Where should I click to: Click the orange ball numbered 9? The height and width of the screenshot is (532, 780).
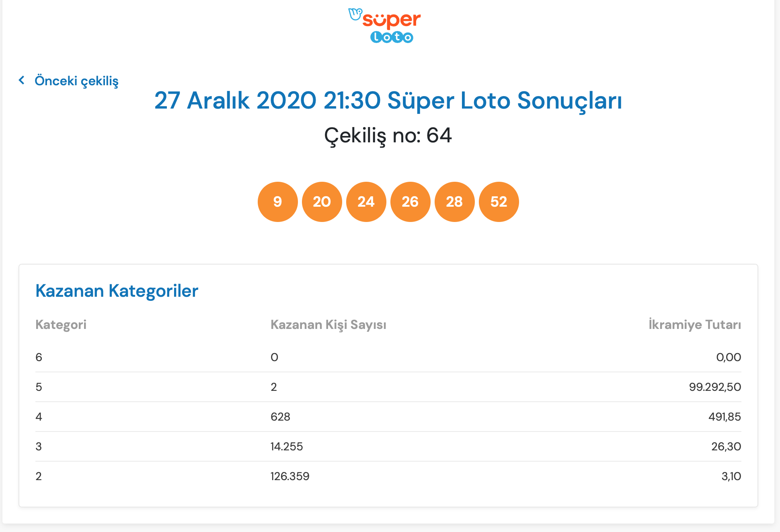(x=277, y=202)
